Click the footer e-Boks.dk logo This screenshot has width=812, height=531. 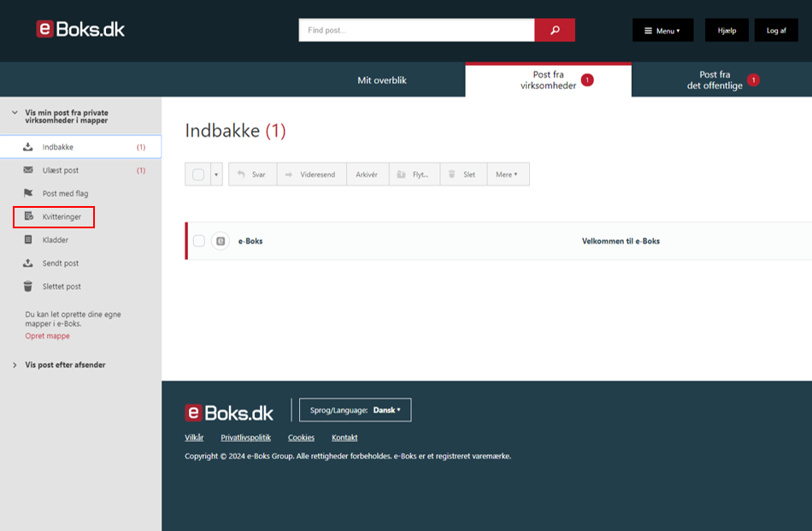click(229, 413)
